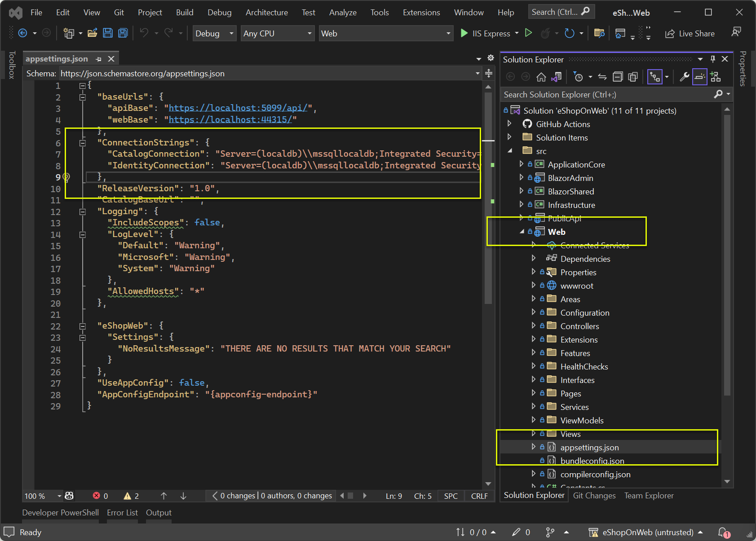Switch views icon in Solution Explorer

click(557, 77)
